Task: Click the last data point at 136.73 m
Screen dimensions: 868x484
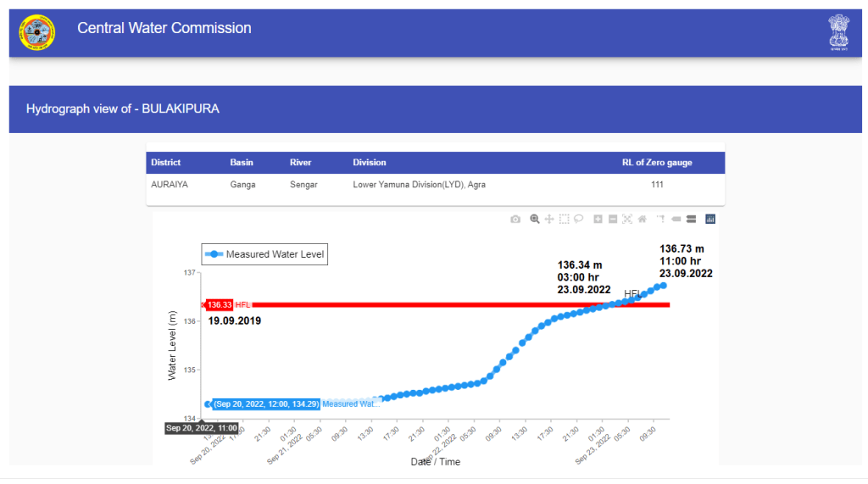Action: 663,285
